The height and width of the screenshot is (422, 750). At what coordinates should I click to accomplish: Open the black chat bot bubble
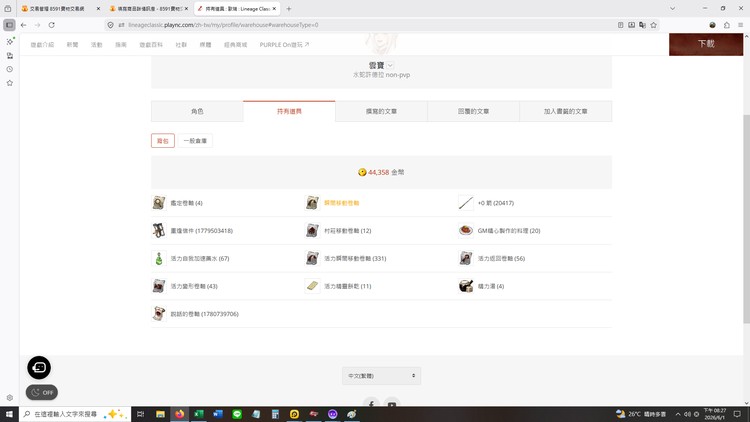39,367
